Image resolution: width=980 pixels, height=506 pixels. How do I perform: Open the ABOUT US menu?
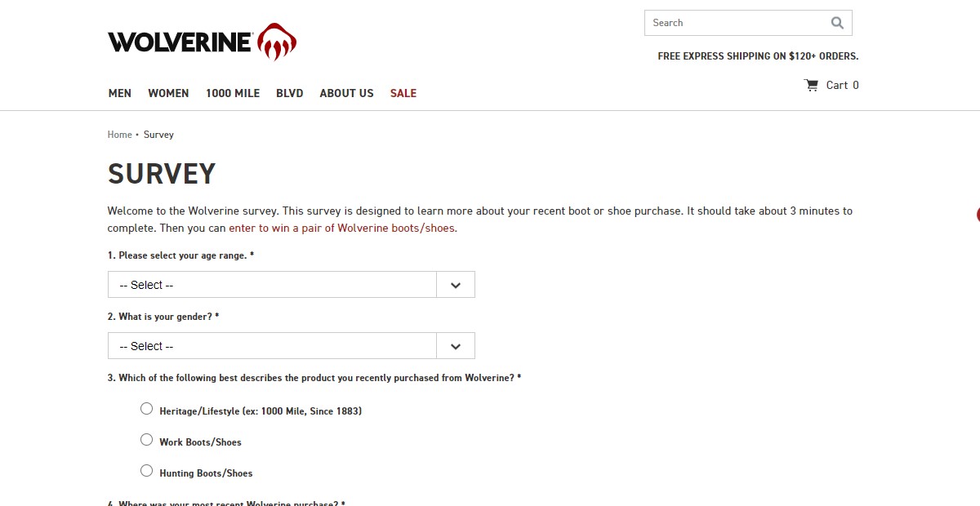click(346, 93)
